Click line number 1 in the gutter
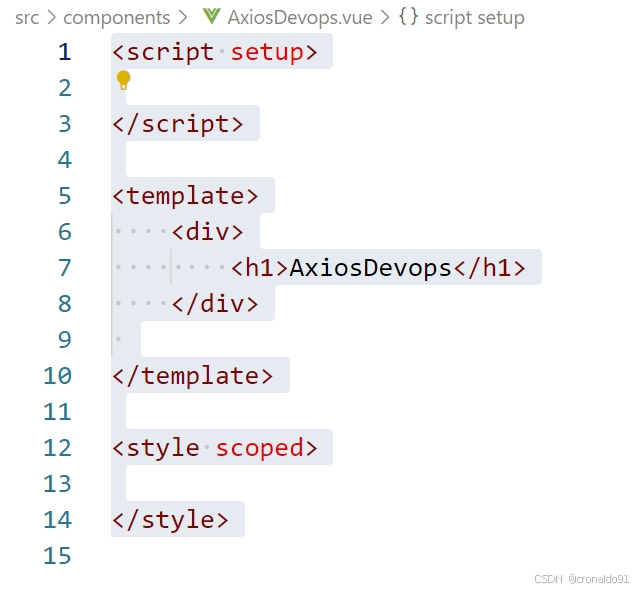Image resolution: width=639 pixels, height=590 pixels. point(65,52)
